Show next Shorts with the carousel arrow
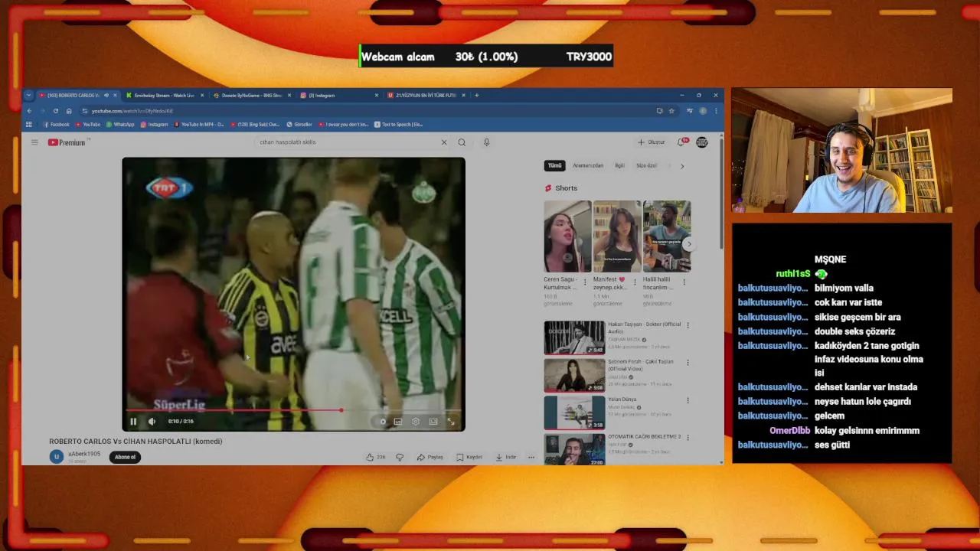Viewport: 980px width, 551px height. [x=688, y=244]
